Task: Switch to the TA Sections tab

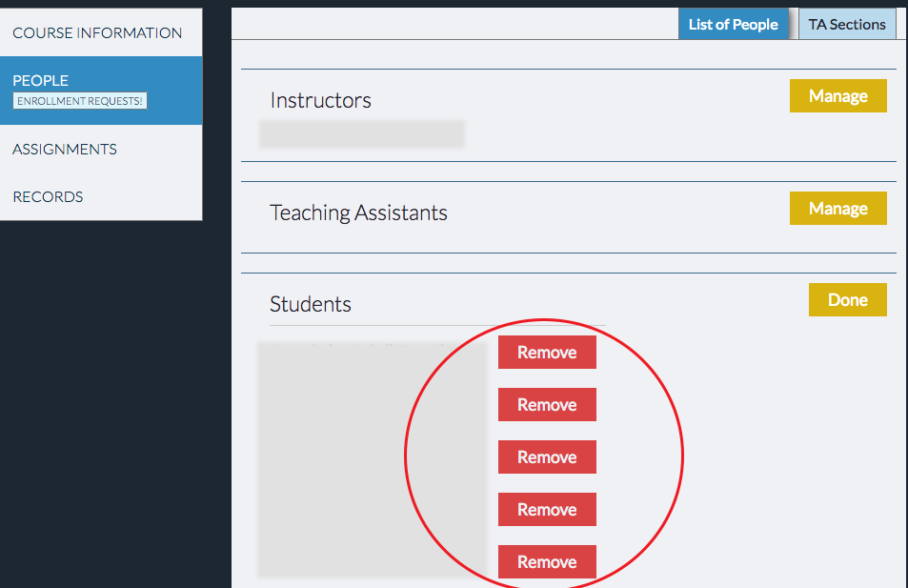Action: (847, 25)
